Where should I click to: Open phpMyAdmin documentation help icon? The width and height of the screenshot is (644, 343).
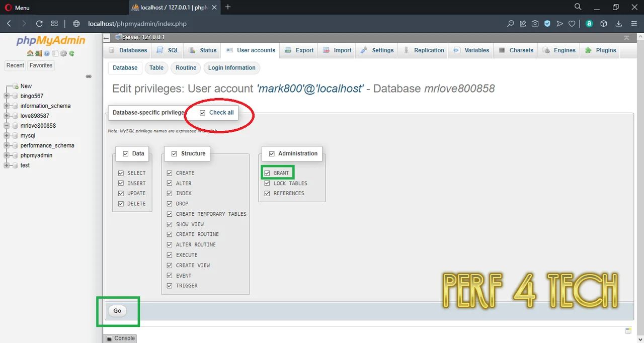point(47,53)
